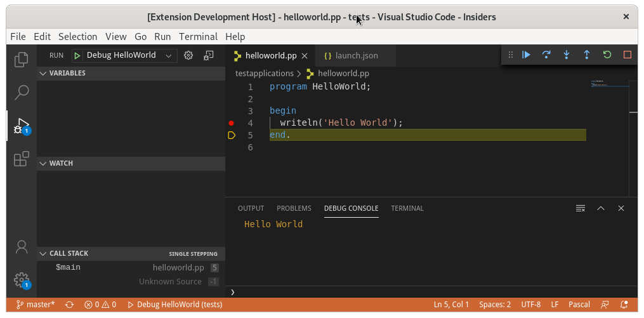This screenshot has width=644, height=318.
Task: Stop debugging with the red square
Action: [x=627, y=55]
